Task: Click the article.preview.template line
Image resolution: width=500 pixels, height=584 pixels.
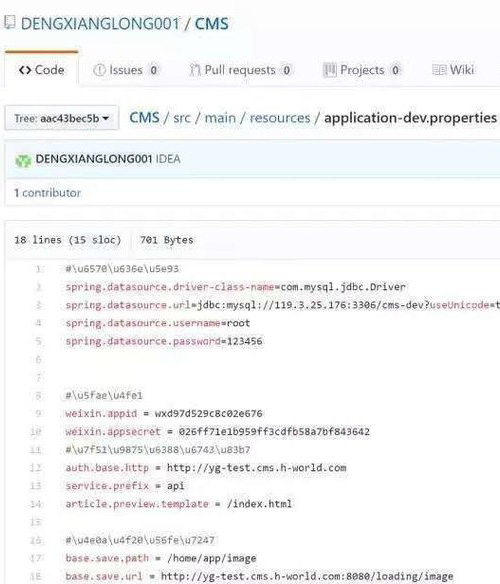Action: click(178, 504)
